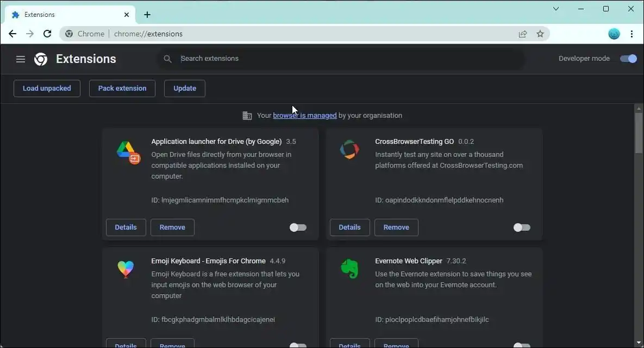Click the Update button
Viewport: 644px width, 348px height.
click(184, 88)
